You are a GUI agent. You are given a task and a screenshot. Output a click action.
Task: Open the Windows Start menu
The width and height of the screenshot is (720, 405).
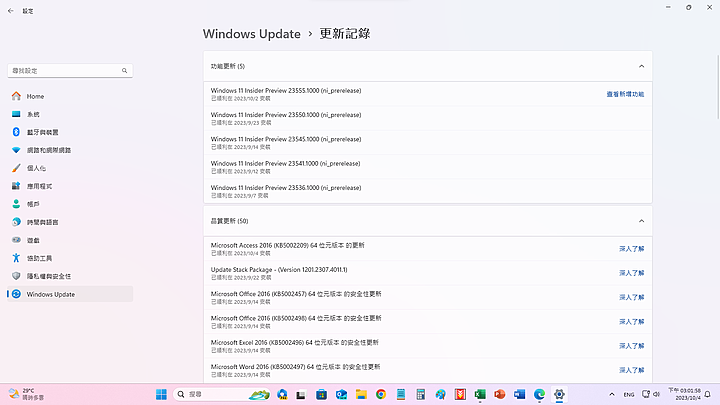coord(161,394)
